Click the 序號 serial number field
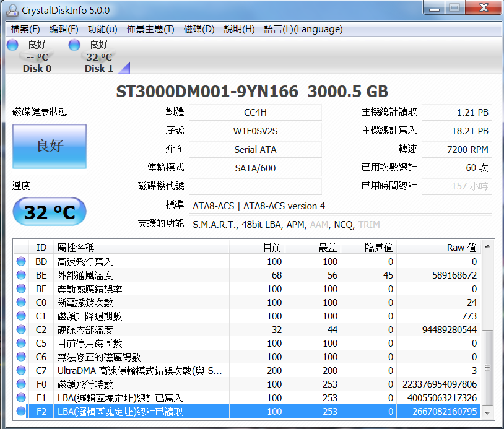Screen dimensions: 504x429 tap(255, 131)
